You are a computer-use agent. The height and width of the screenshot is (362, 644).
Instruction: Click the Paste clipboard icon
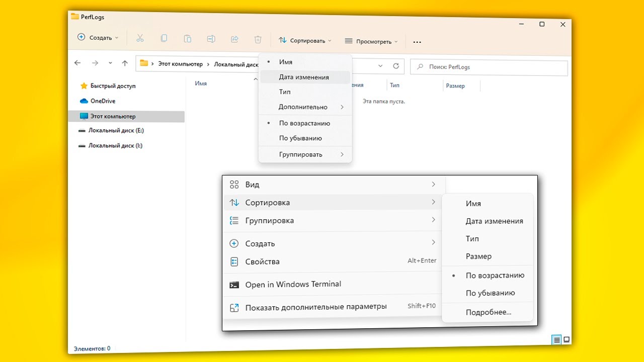(187, 39)
